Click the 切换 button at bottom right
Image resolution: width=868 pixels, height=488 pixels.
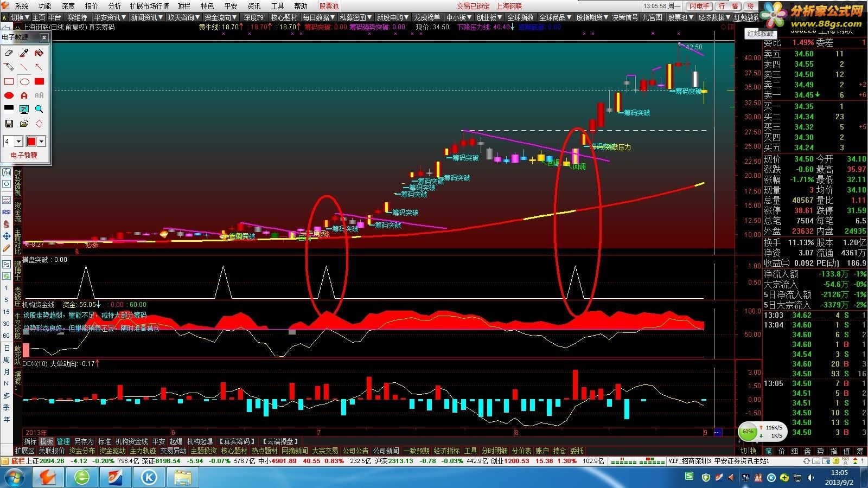point(749,451)
